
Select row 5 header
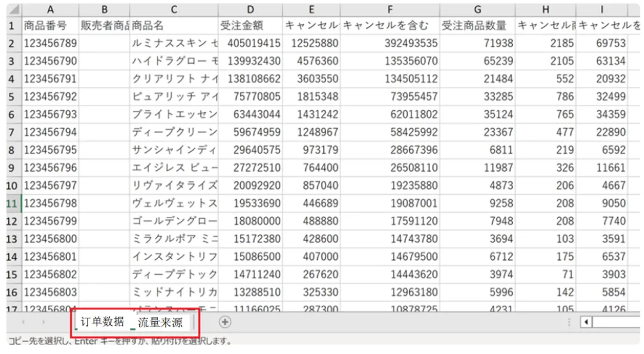13,96
